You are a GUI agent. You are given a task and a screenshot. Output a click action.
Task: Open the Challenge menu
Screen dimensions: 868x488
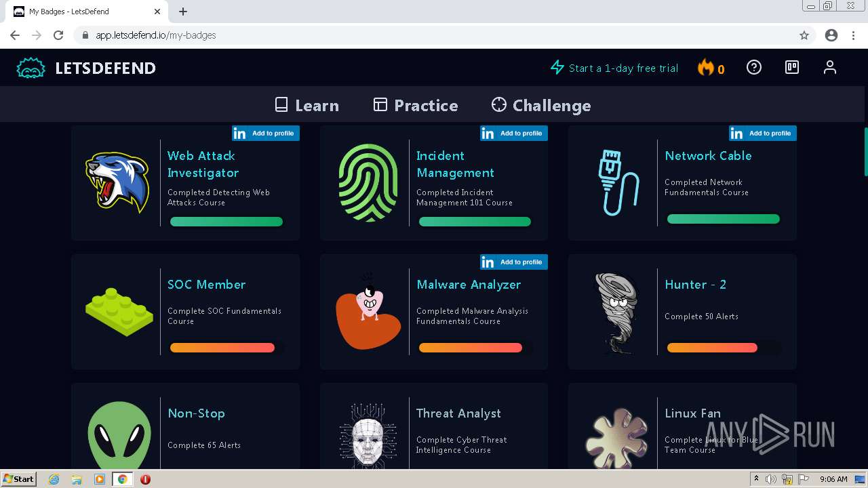coord(541,105)
